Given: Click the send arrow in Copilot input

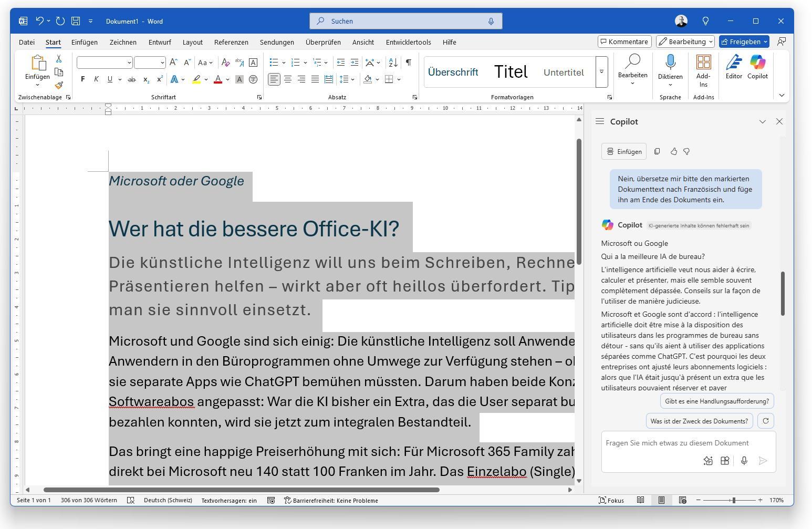Looking at the screenshot, I should [763, 461].
